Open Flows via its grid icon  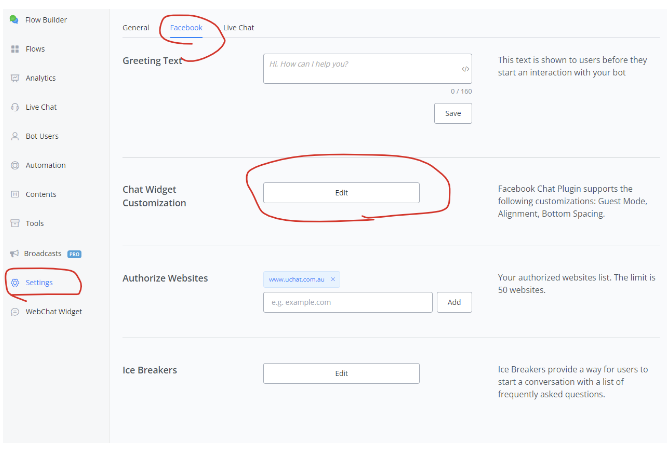pyautogui.click(x=15, y=49)
